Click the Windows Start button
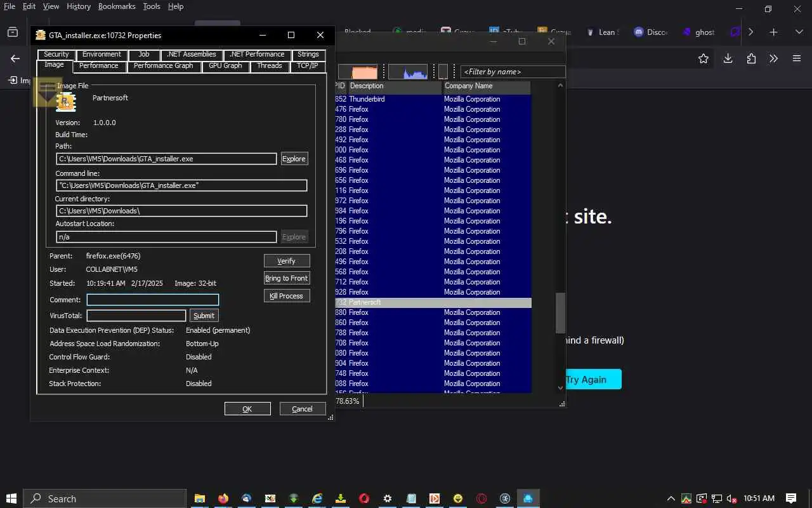Image resolution: width=812 pixels, height=508 pixels. pos(11,498)
